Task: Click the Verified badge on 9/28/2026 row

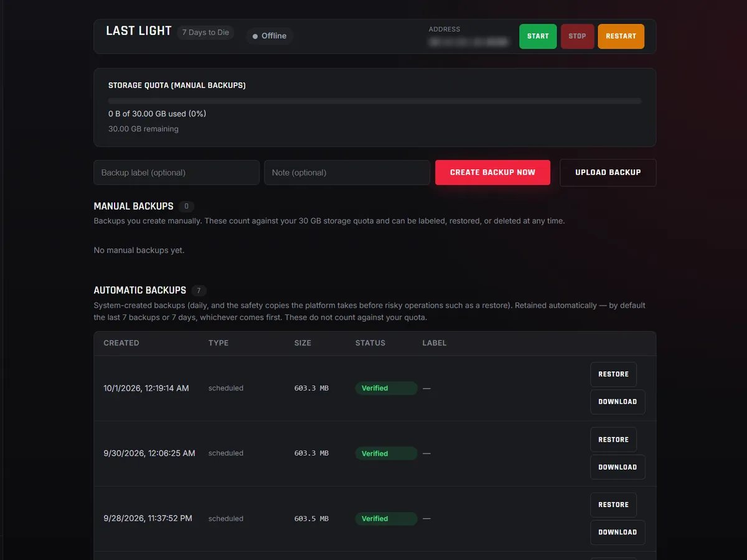Action: pyautogui.click(x=386, y=518)
